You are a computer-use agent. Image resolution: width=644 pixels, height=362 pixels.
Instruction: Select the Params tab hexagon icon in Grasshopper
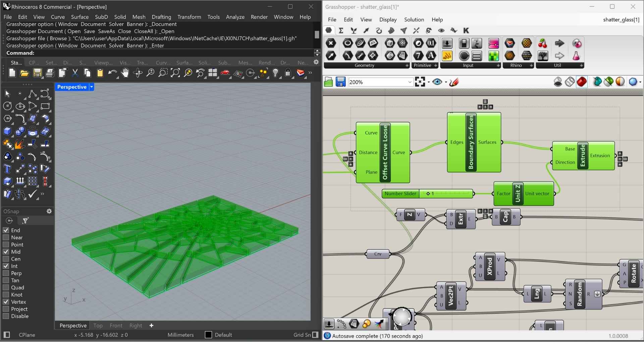pos(329,31)
